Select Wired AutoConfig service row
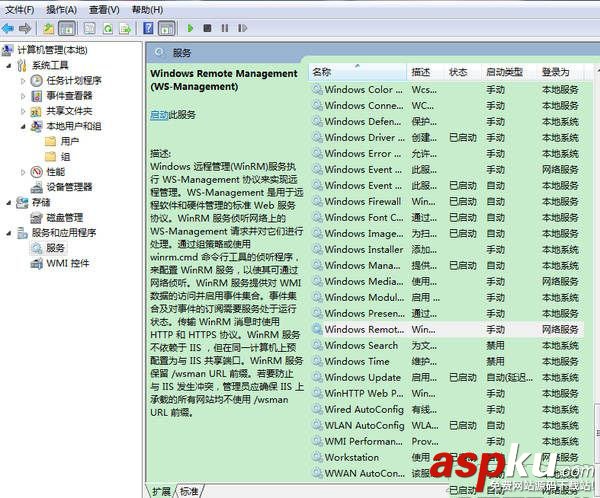The width and height of the screenshot is (600, 498). click(x=447, y=410)
